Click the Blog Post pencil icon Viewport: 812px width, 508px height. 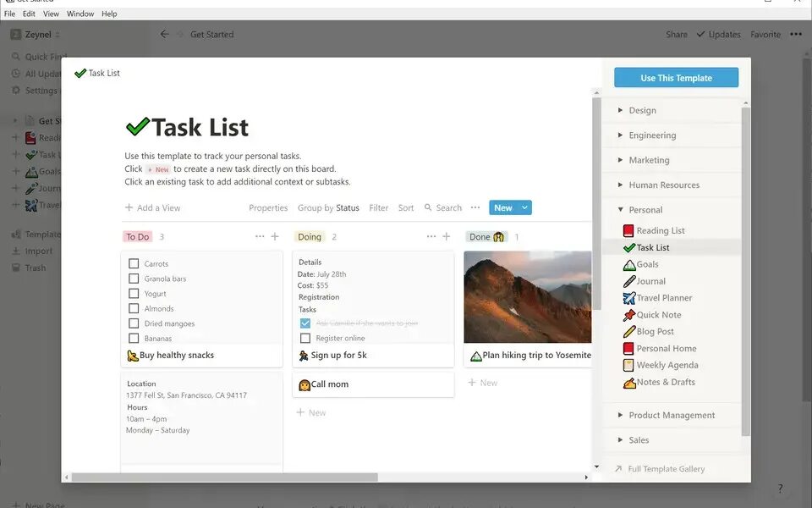(628, 331)
